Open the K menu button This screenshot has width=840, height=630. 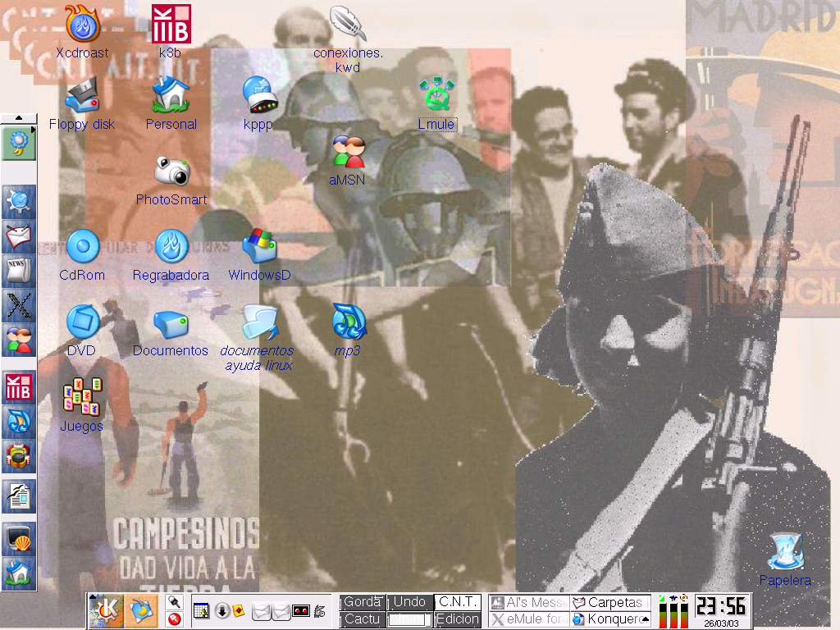(106, 610)
